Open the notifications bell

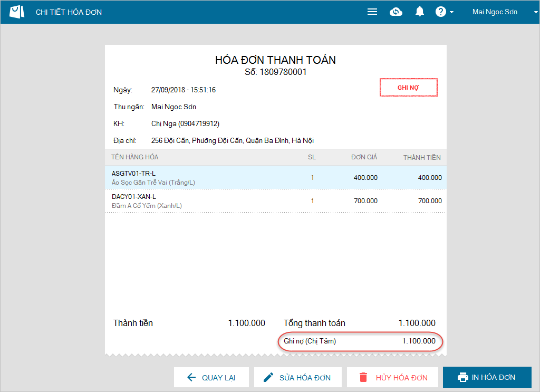[420, 12]
